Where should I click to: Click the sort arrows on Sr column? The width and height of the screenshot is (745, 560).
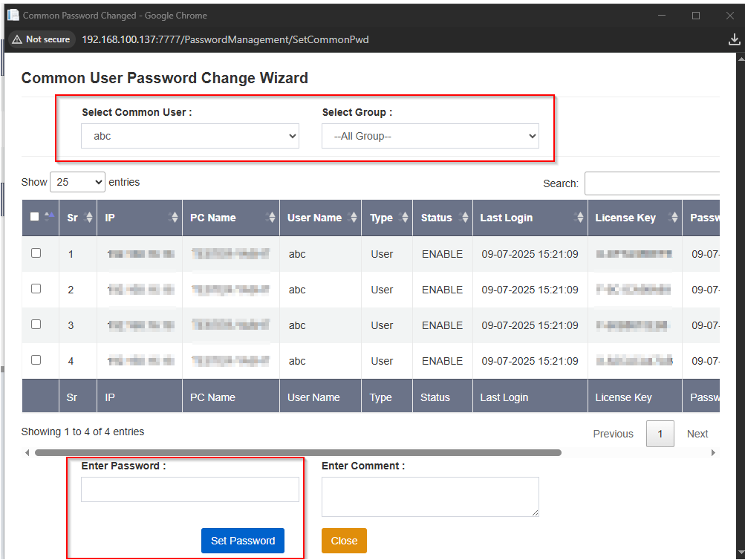(x=89, y=218)
